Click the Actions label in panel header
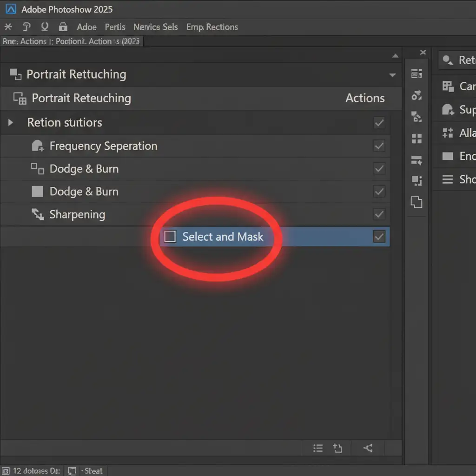Viewport: 476px width, 476px height. 365,98
